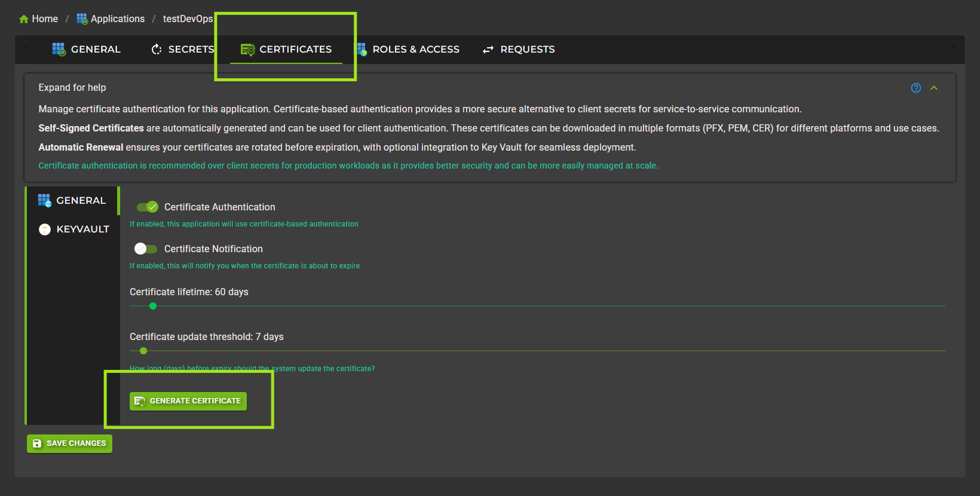Click the Applications breadcrumb grid icon
980x496 pixels.
(82, 19)
